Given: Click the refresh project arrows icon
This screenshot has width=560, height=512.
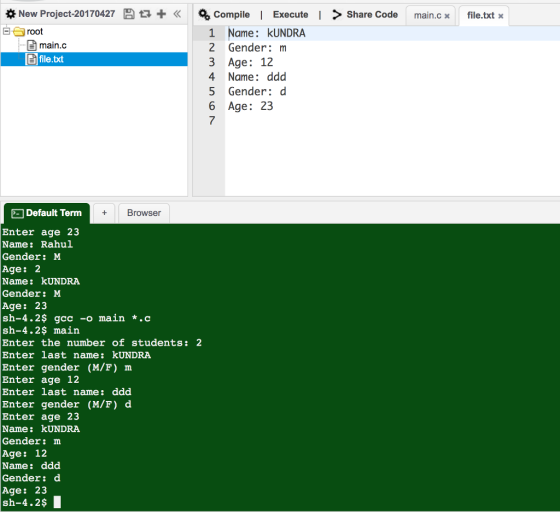Looking at the screenshot, I should click(145, 14).
